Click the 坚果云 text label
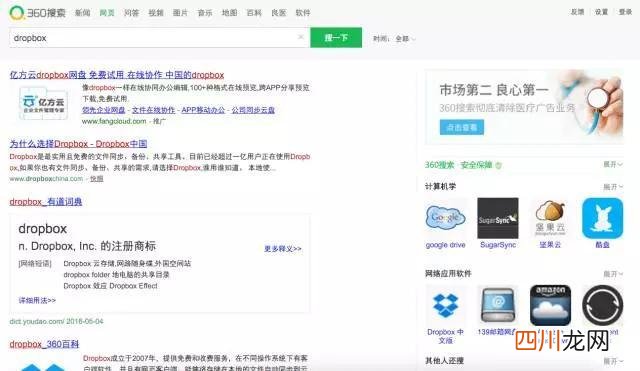This screenshot has height=371, width=640. (x=550, y=245)
